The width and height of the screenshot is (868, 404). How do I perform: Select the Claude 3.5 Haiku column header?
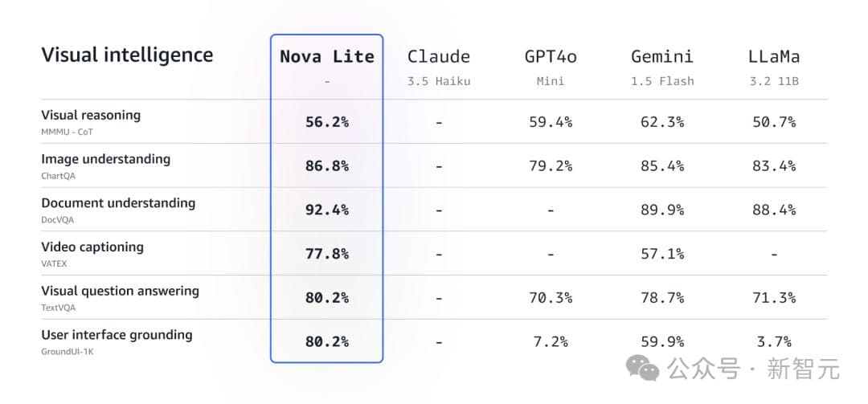pyautogui.click(x=438, y=57)
